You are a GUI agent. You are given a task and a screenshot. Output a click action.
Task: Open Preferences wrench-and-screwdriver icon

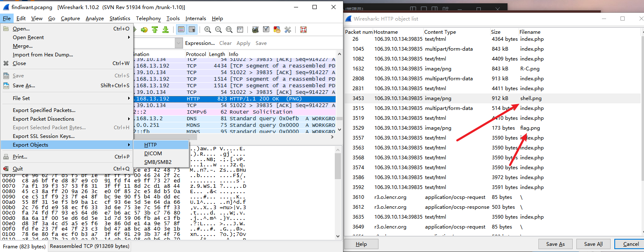pos(288,30)
